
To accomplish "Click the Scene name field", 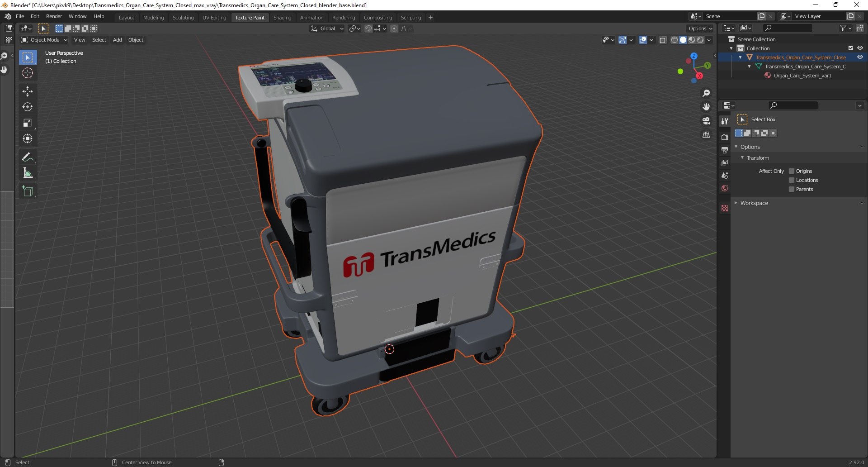I will 730,16.
